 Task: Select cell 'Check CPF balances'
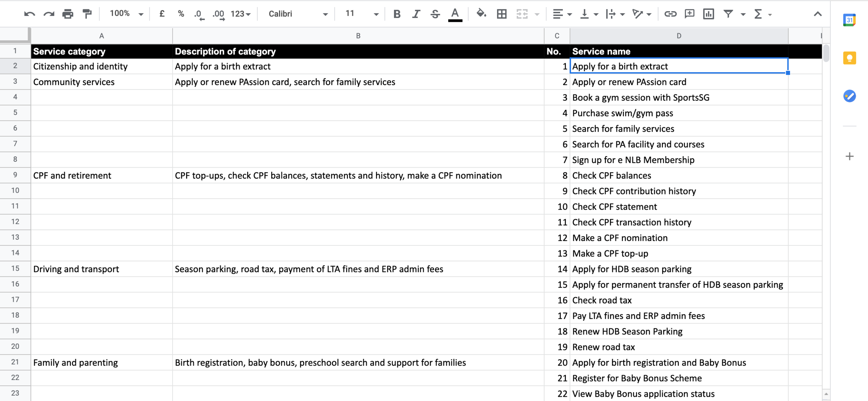tap(679, 176)
